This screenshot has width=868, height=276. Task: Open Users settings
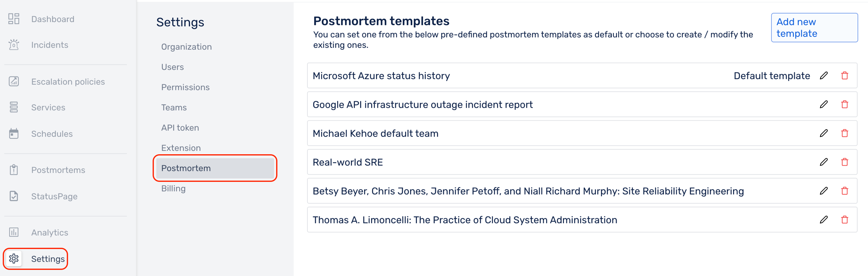[x=173, y=67]
